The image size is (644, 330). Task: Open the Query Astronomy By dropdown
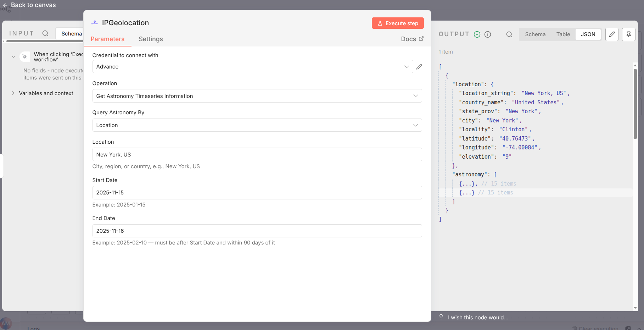coord(257,125)
